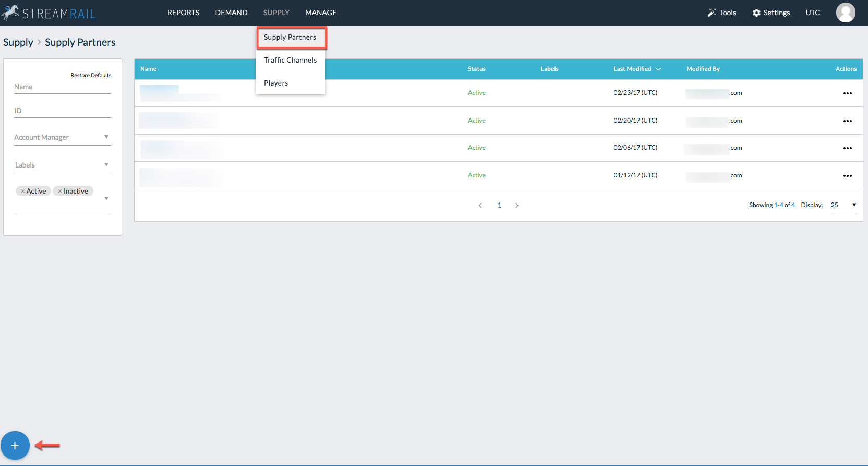Image resolution: width=868 pixels, height=466 pixels.
Task: Go to next page arrow
Action: click(x=517, y=206)
